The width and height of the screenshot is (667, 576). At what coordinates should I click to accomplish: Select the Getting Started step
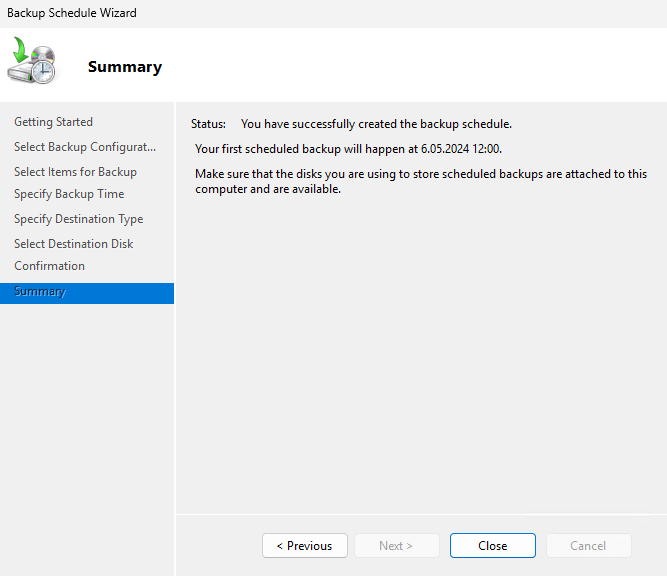(x=53, y=122)
